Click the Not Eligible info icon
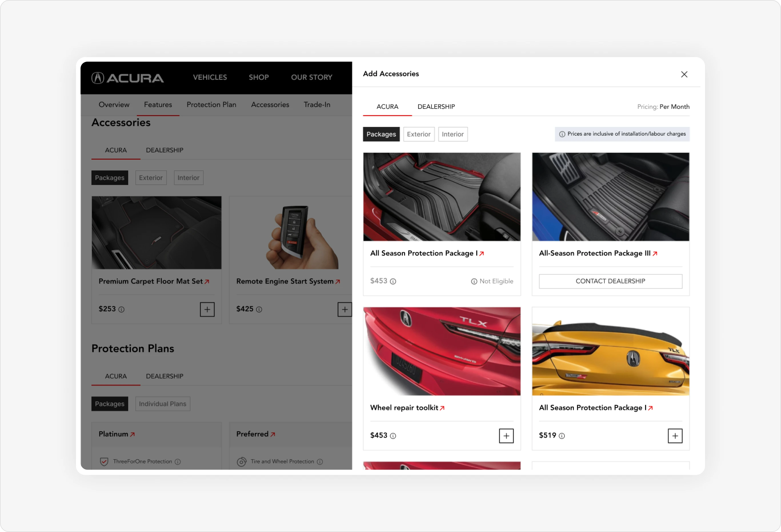The width and height of the screenshot is (781, 532). [x=474, y=281]
